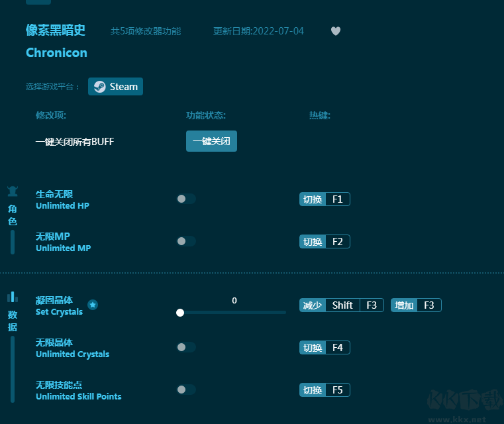The width and height of the screenshot is (504, 424).
Task: Click the Set Crystals slider handle
Action: pos(180,313)
